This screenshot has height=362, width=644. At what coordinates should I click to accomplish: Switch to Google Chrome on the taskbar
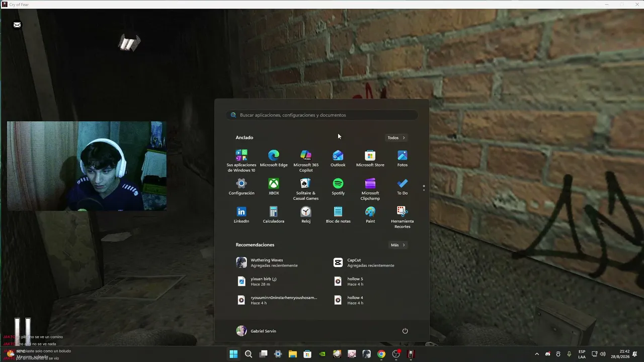[x=381, y=354]
